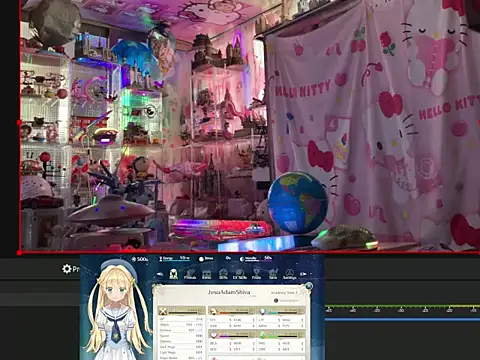480x360 pixels.
Task: Open the Save tab in game menu
Action: [273, 274]
